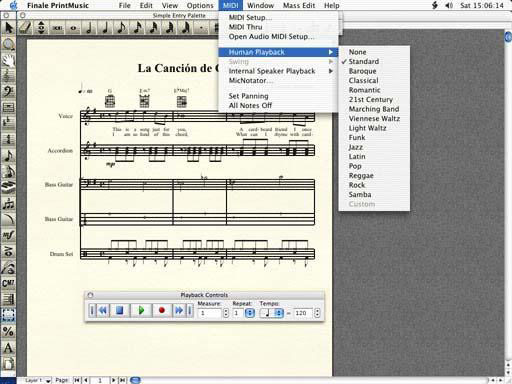
Task: Select the sixteenth note duration
Action: click(137, 28)
